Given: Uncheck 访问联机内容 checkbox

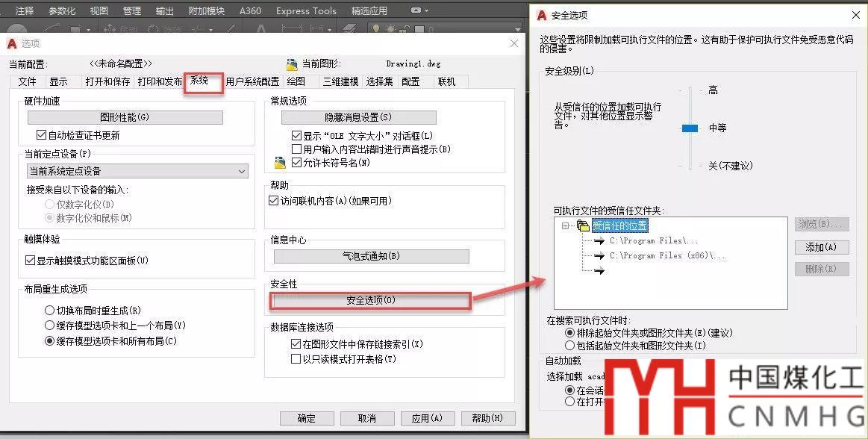Looking at the screenshot, I should coord(273,201).
